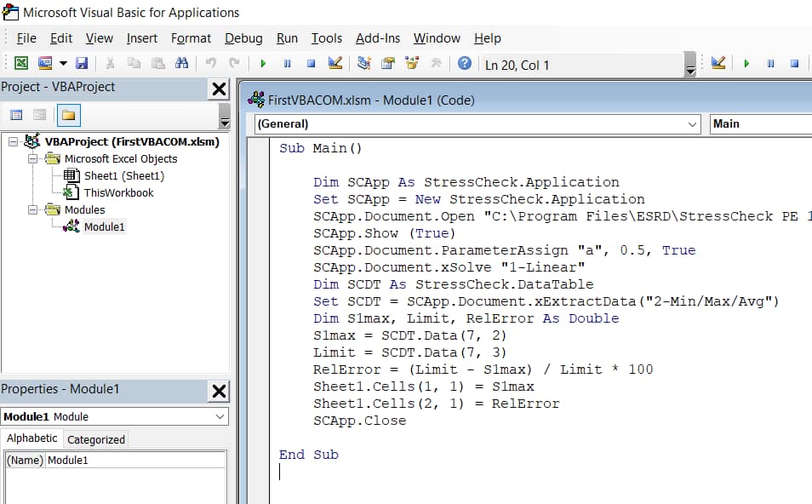Click the View Code icon in Project Explorer
This screenshot has width=812, height=504.
point(16,115)
